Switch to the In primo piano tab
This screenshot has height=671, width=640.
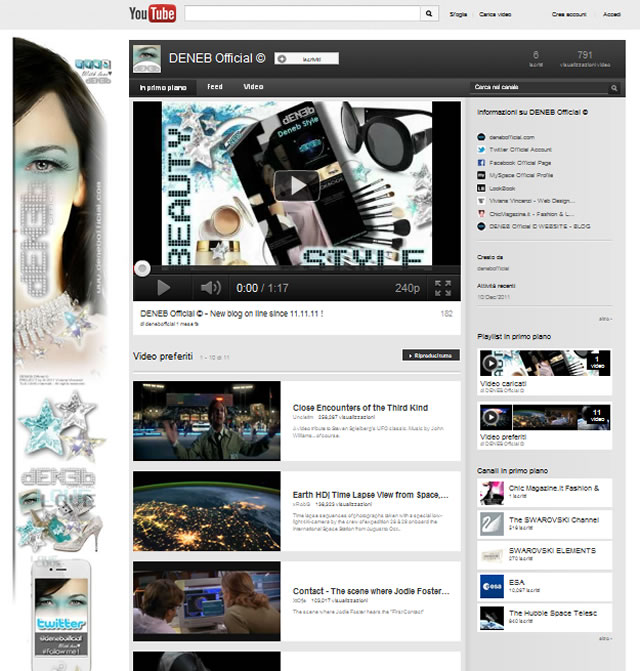tap(163, 87)
